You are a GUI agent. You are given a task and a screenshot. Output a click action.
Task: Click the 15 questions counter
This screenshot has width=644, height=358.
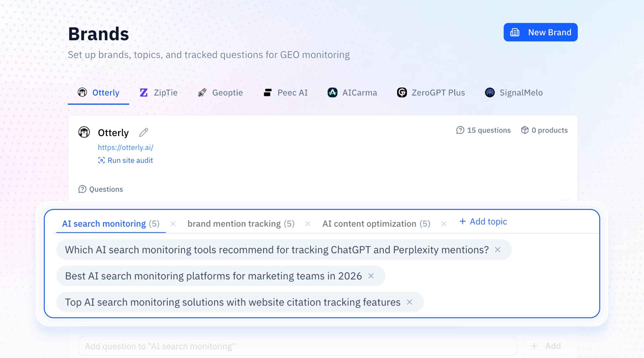[x=483, y=130]
